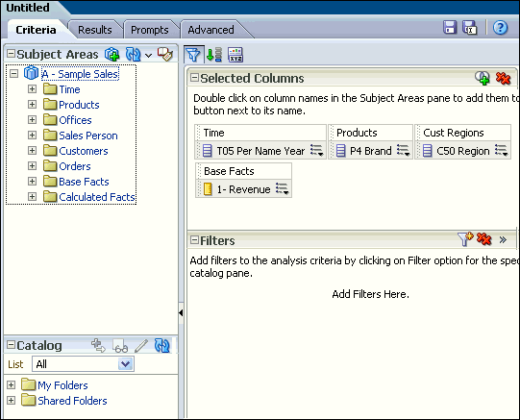
Task: Expand the Products folder in tree
Action: coord(32,105)
